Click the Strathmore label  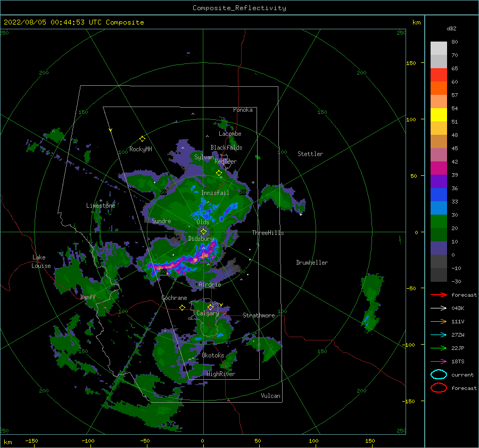tap(259, 315)
